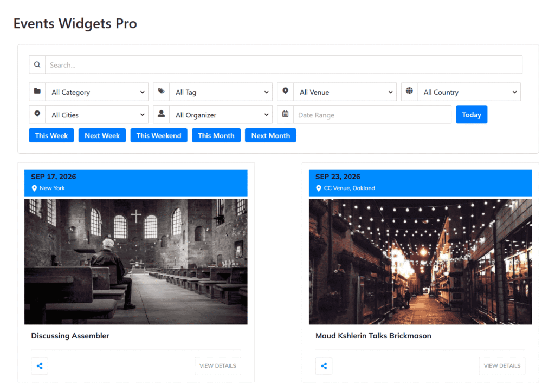Click the folder icon beside All Category

pos(37,91)
